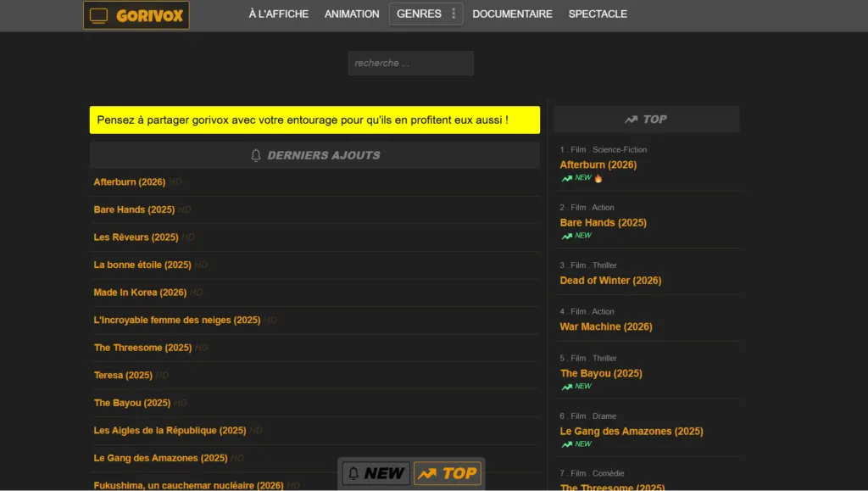Open Dead of Winter (2026) from the TOP list

[611, 280]
